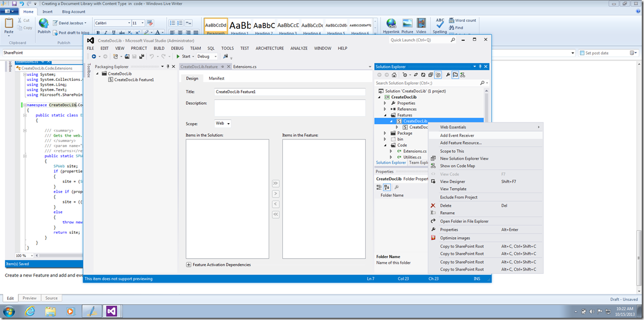This screenshot has width=644, height=320.
Task: Toggle Categorized view in Properties panel
Action: (x=378, y=187)
